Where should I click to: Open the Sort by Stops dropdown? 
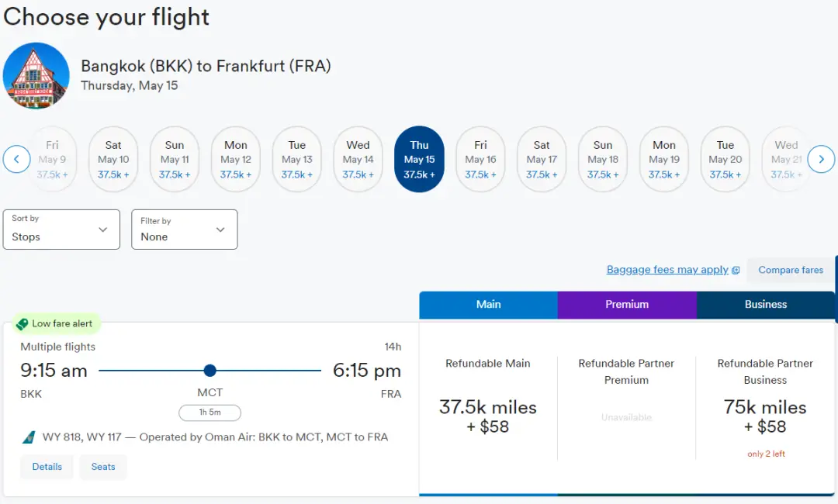(x=61, y=230)
